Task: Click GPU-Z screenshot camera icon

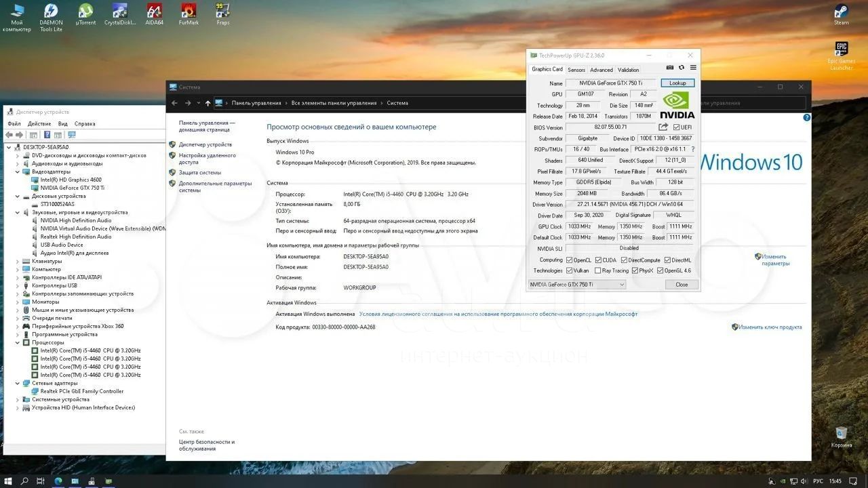Action: [670, 68]
